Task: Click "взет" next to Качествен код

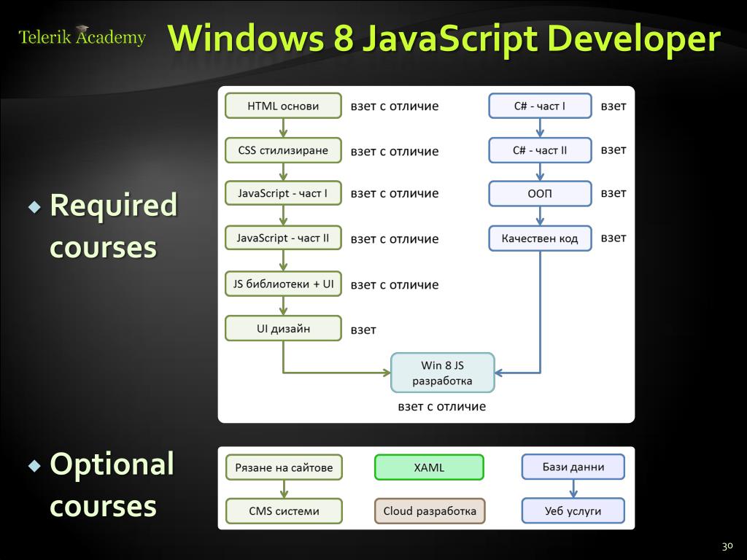Action: tap(613, 238)
